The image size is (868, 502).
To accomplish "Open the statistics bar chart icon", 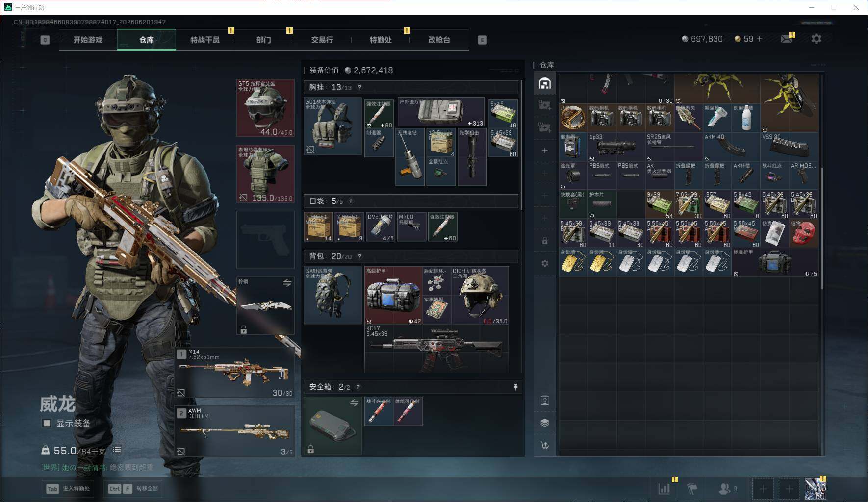I will pos(664,488).
